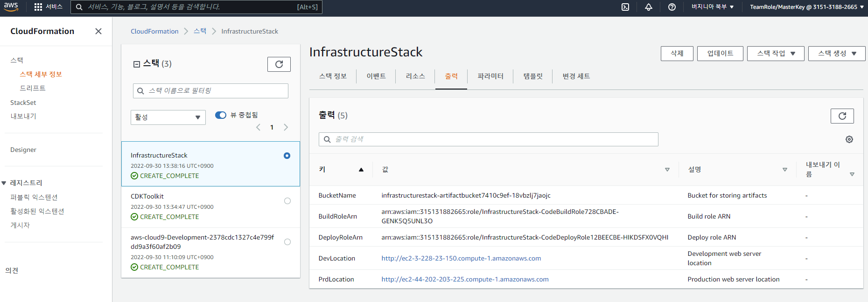Go to CloudFormation breadcrumb link
868x302 pixels.
(154, 31)
